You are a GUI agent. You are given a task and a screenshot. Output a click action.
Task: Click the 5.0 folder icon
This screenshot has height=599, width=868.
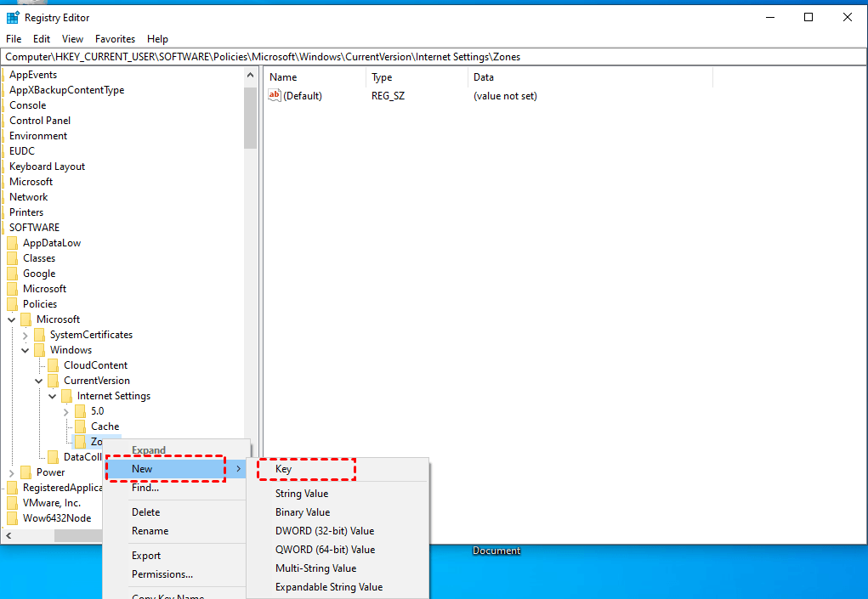tap(80, 411)
